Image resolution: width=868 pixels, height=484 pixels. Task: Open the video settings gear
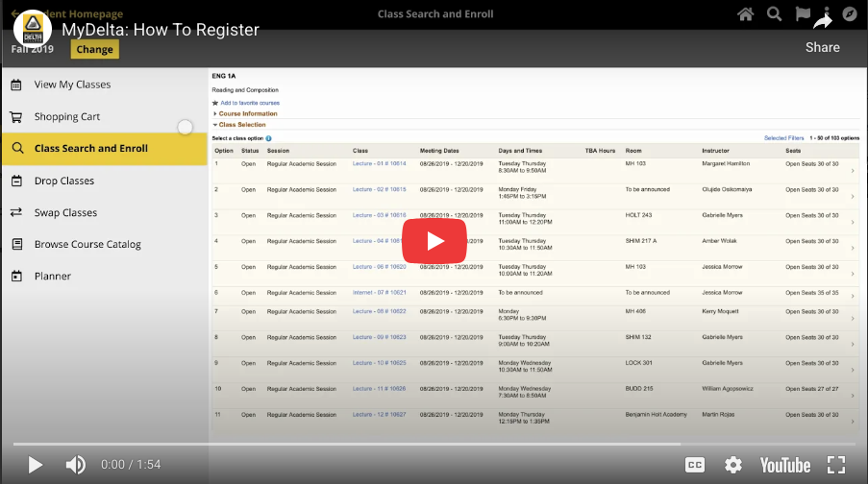point(733,465)
